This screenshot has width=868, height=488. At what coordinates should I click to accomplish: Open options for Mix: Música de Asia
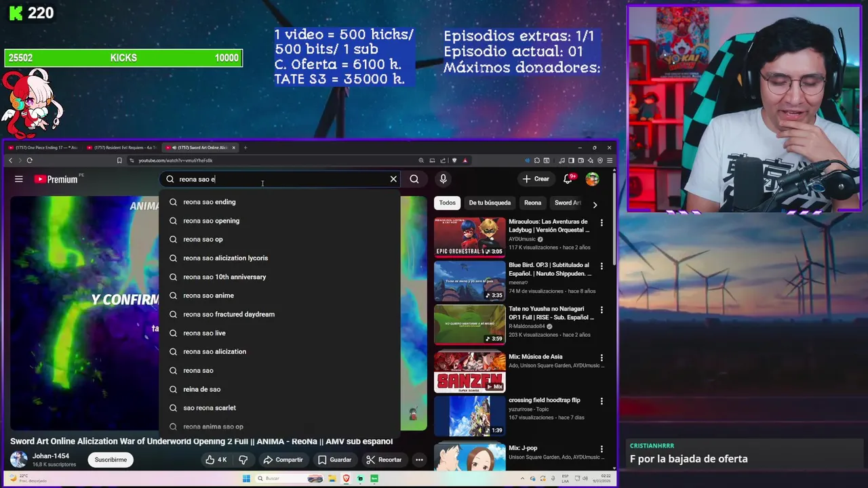pyautogui.click(x=601, y=357)
